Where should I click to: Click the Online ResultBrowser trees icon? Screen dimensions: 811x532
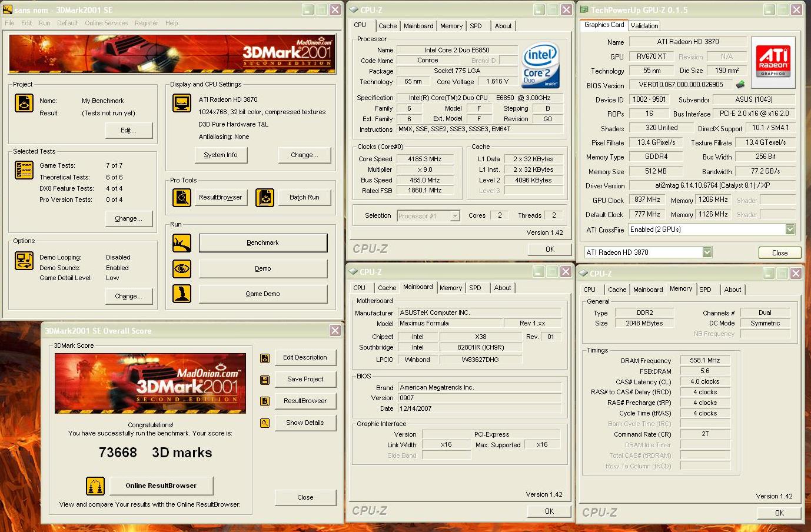[95, 486]
